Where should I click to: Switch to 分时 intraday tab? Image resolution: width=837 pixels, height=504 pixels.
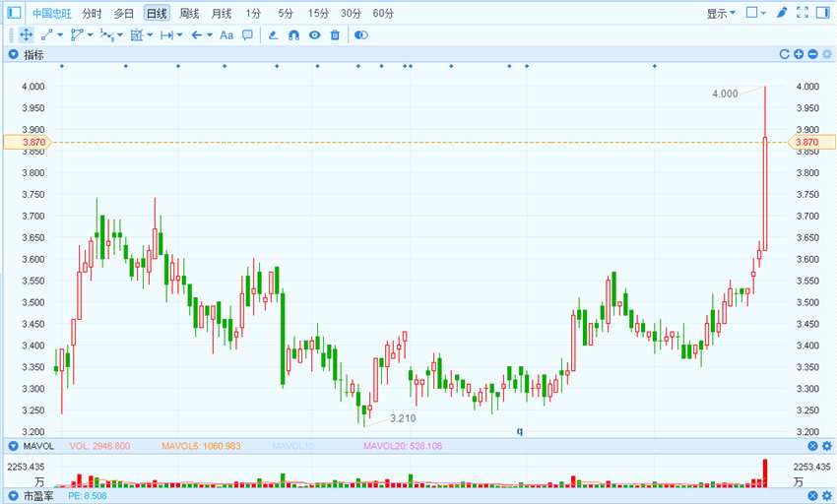coord(92,14)
